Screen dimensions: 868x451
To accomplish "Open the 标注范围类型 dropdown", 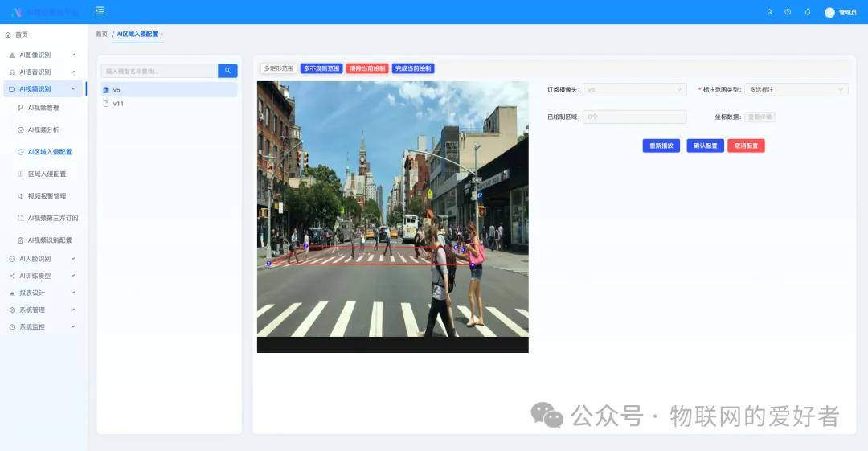I will pyautogui.click(x=796, y=90).
